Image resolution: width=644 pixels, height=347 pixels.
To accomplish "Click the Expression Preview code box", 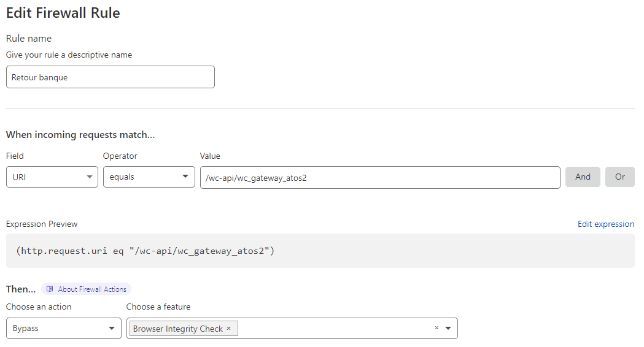I will 320,251.
